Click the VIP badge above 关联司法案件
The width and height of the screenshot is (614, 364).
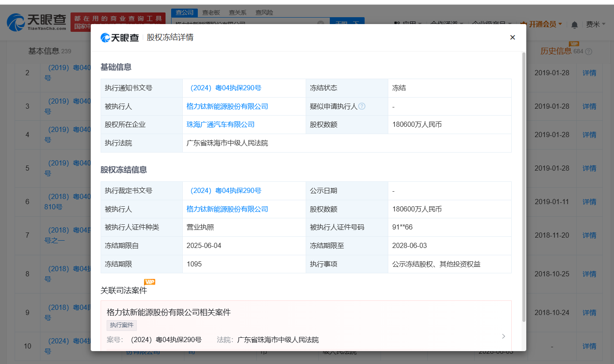(150, 282)
